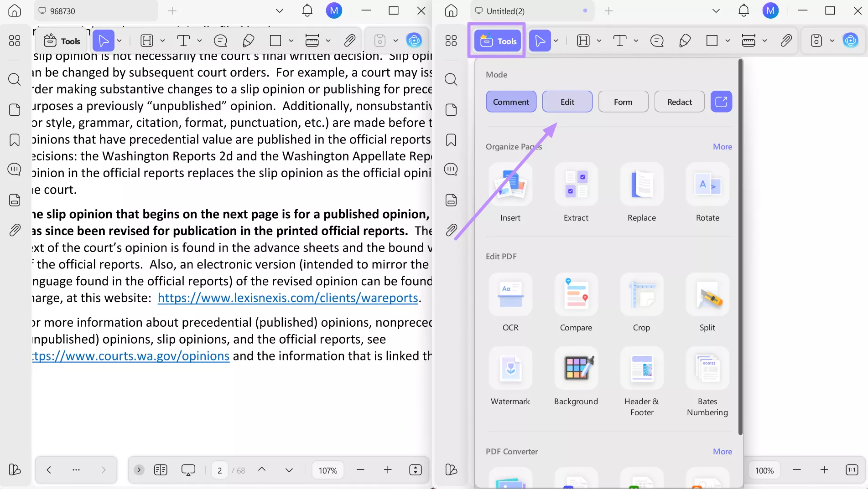Expand the measure tool dropdown in left window
The image size is (868, 489).
328,41
